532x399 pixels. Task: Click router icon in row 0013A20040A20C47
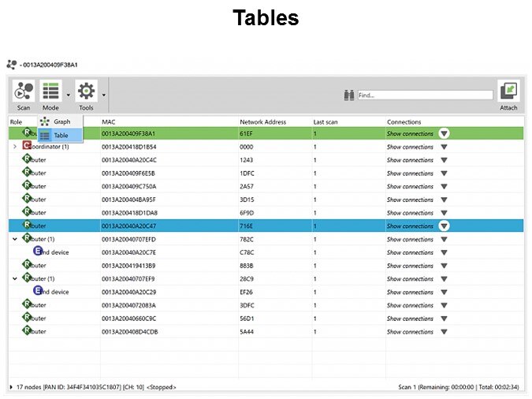point(27,226)
